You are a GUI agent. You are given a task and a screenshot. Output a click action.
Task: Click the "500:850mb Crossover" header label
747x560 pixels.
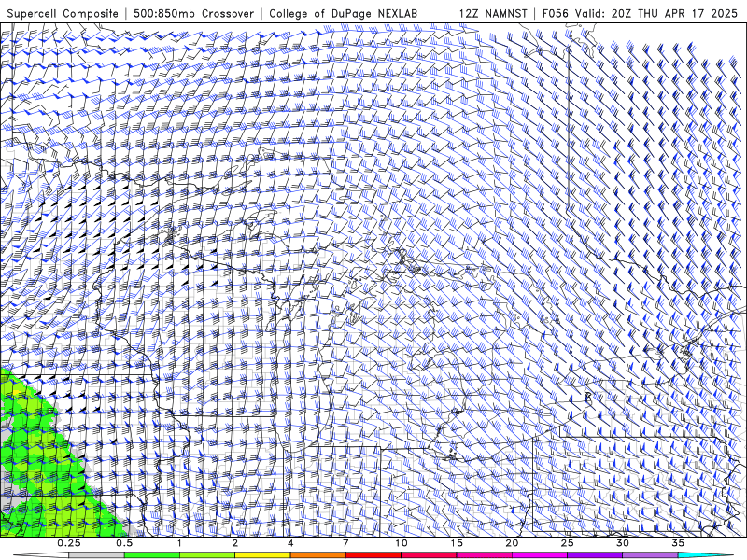tap(193, 14)
